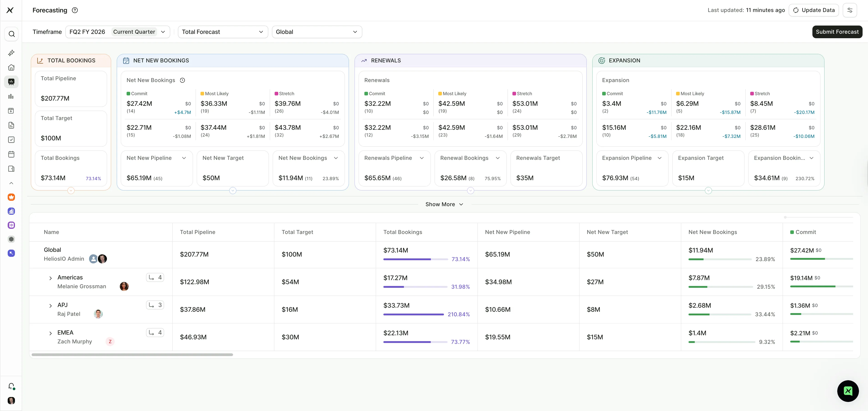Open the checkmark tasks icon in sidebar

tap(12, 140)
